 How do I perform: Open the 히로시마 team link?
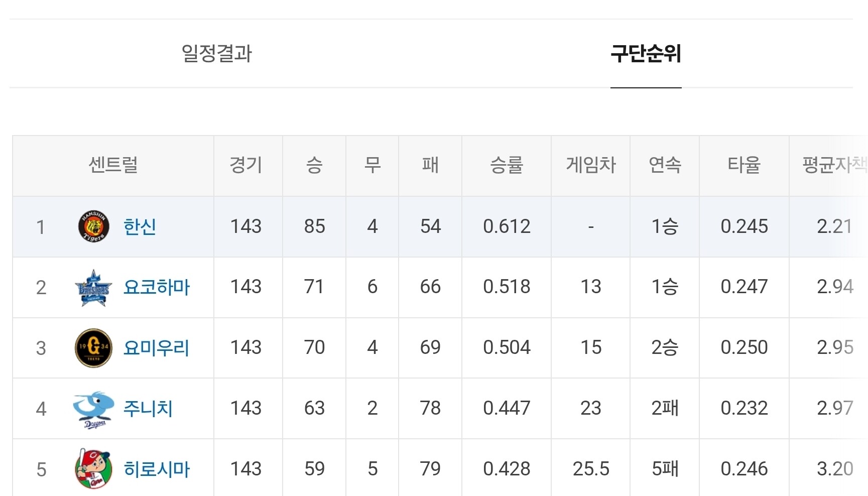click(x=157, y=469)
